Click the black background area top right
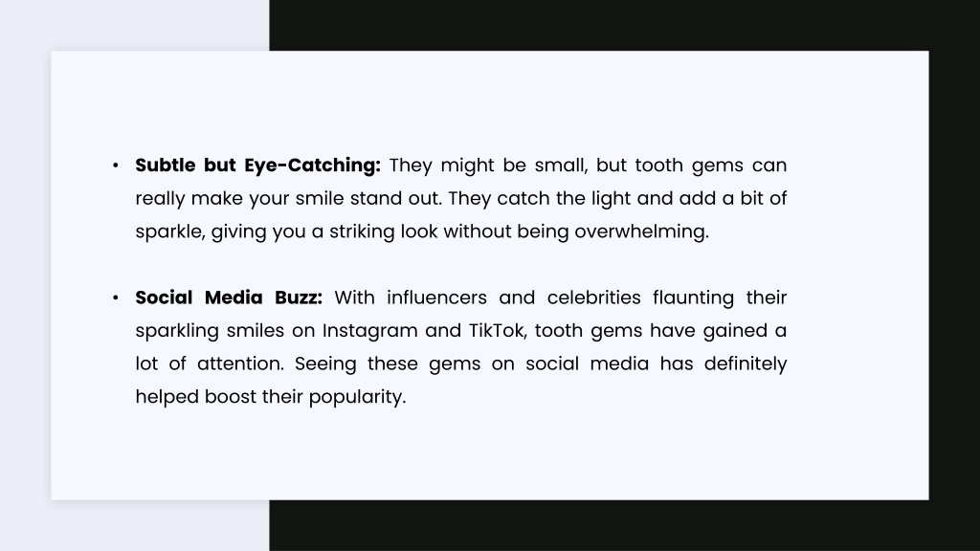The height and width of the screenshot is (551, 980). (625, 25)
